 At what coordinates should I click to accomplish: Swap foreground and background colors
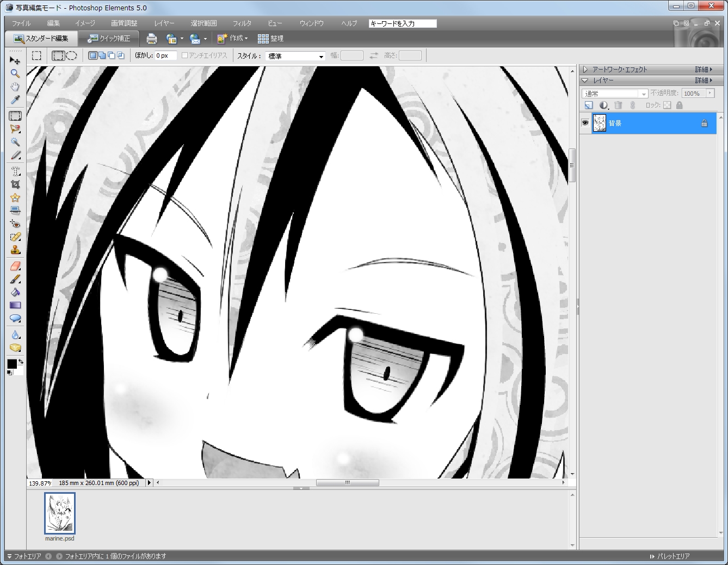[21, 361]
